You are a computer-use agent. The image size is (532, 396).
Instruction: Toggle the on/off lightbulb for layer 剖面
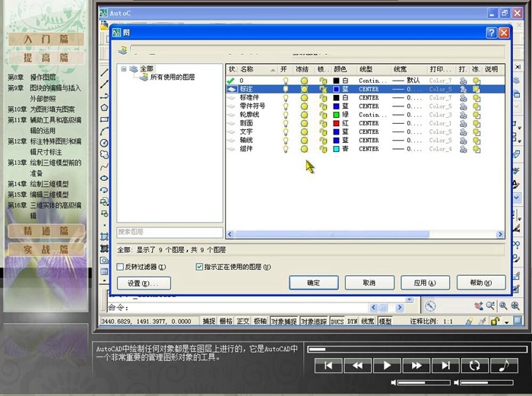(x=286, y=123)
